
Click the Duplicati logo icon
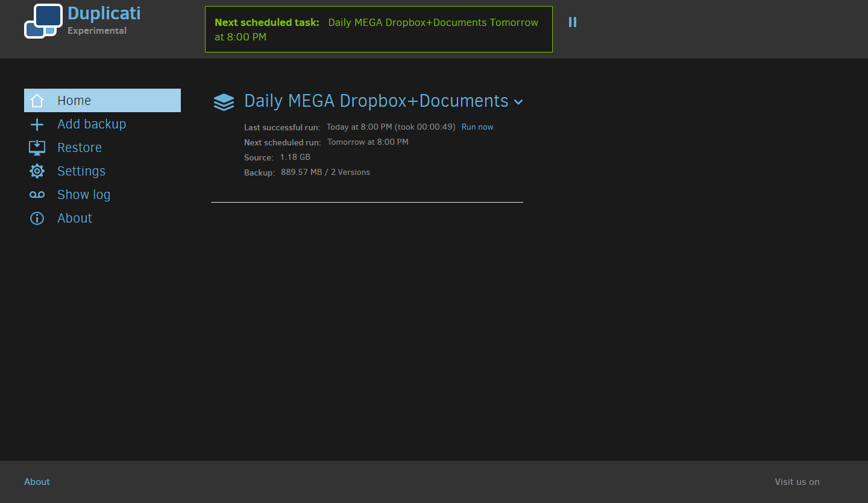click(x=43, y=21)
